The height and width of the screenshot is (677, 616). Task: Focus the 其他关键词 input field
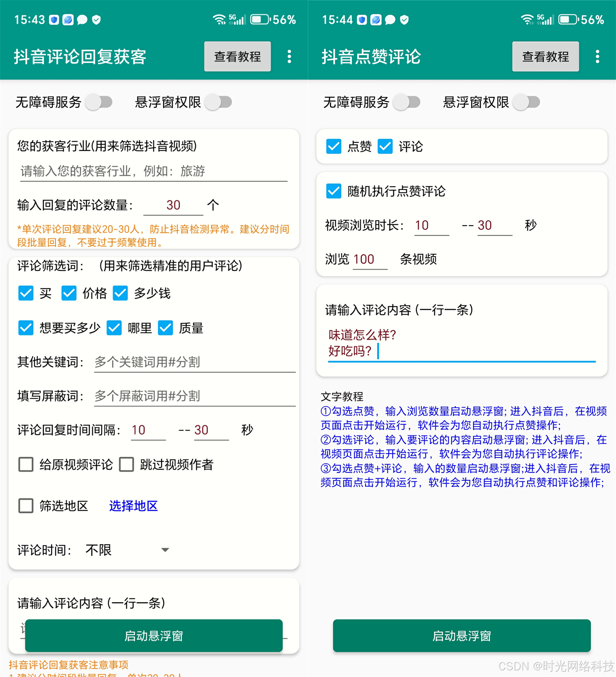[195, 362]
